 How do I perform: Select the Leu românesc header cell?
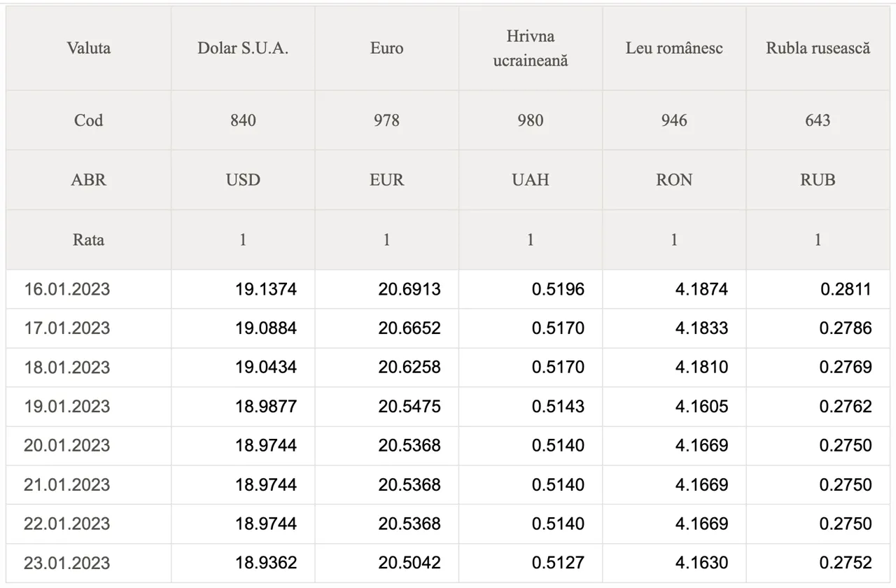click(674, 48)
